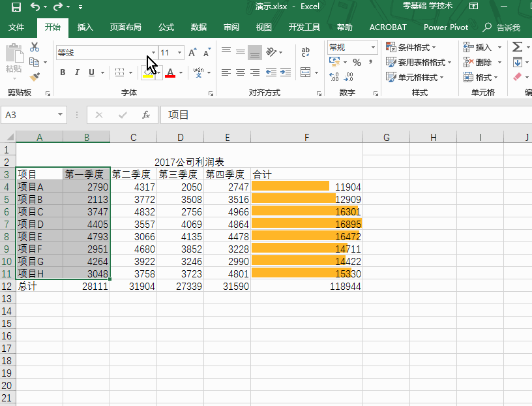
Task: Paste clipboard contents with 粘贴
Action: (14, 61)
